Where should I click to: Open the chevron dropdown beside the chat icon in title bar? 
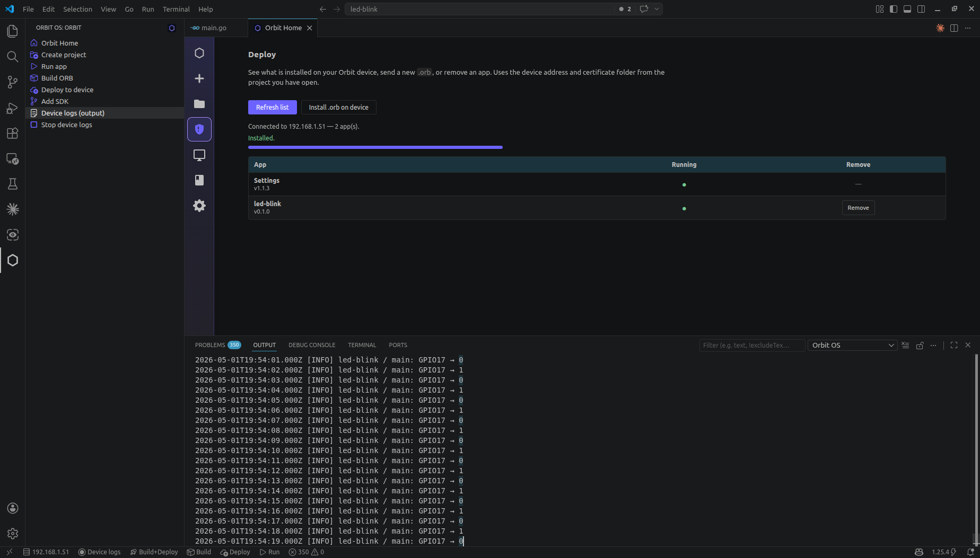(x=657, y=9)
